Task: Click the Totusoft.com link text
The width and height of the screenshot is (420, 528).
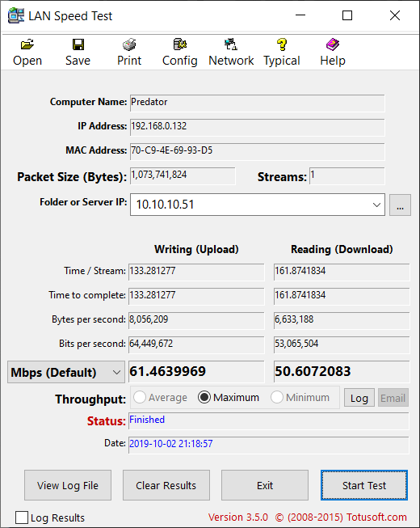Action: (376, 517)
